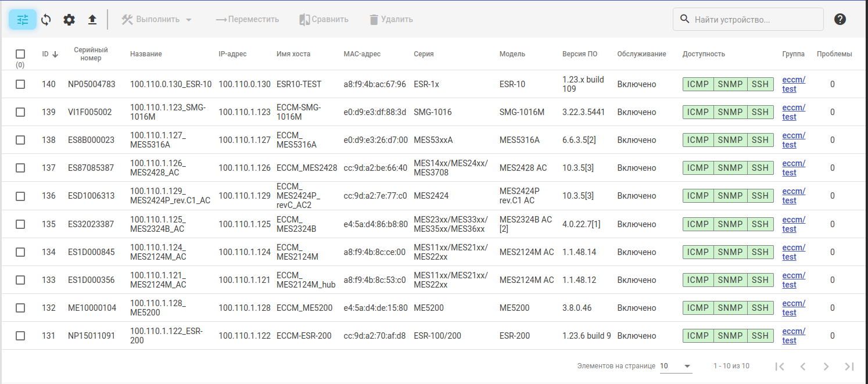This screenshot has height=384, width=868.
Task: Click the Переместить button
Action: [248, 19]
